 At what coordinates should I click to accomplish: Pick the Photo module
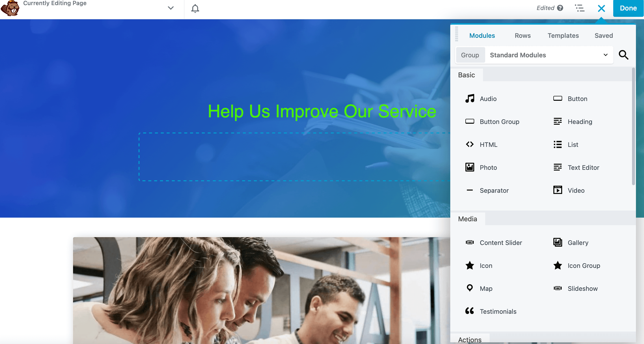(x=488, y=168)
